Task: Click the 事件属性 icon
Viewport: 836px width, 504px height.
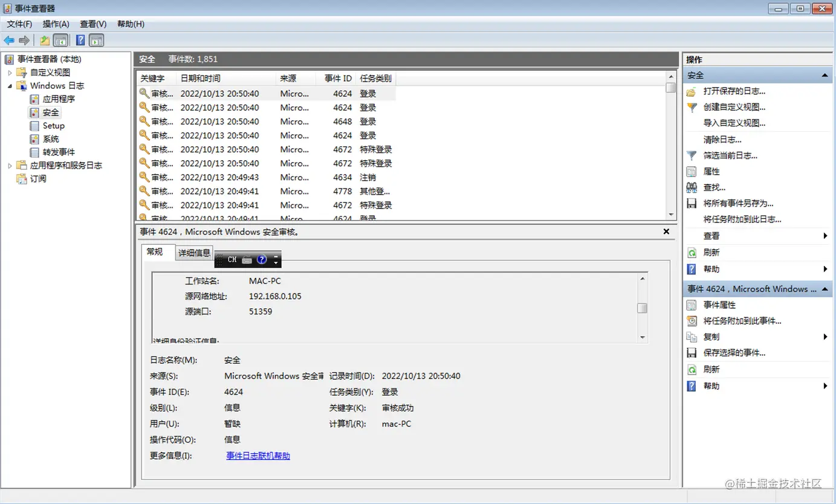Action: 692,305
